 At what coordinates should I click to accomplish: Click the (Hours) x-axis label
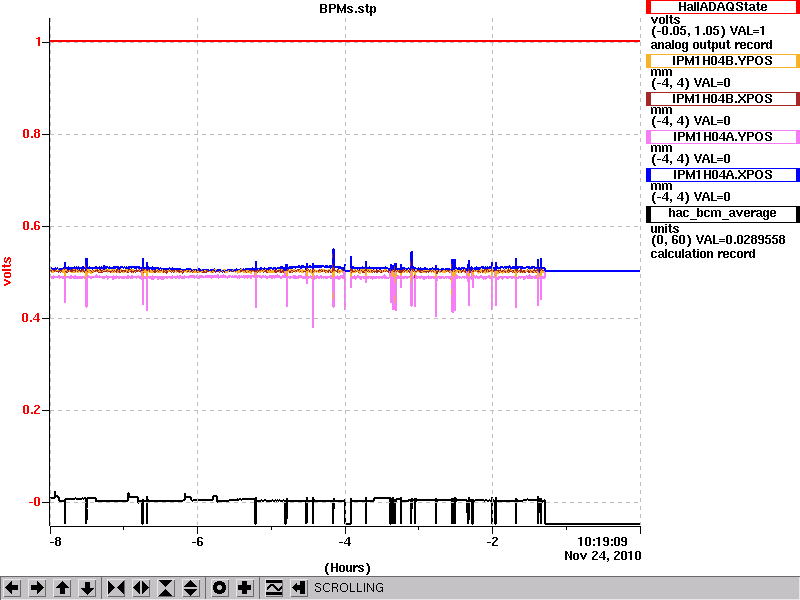pyautogui.click(x=347, y=568)
